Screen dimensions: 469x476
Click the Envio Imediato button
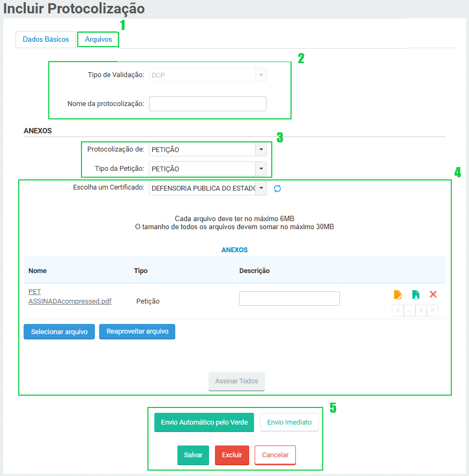289,422
